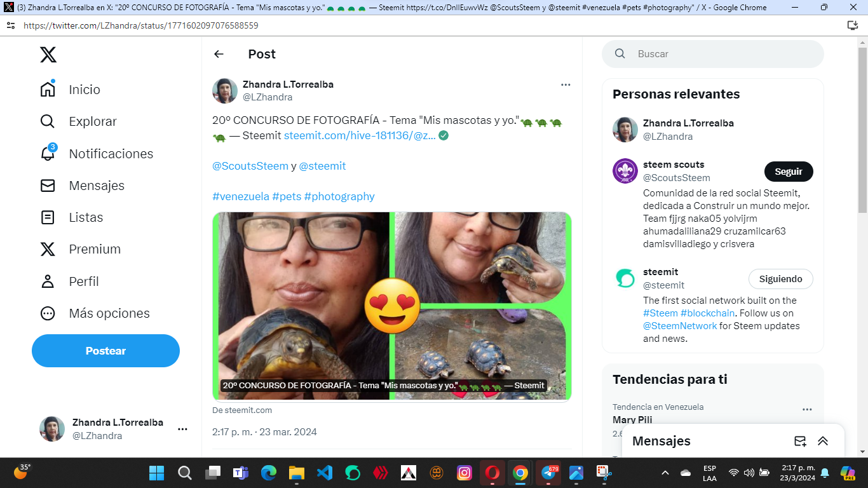868x488 pixels.
Task: Open the turtle photo link card
Action: pos(392,306)
